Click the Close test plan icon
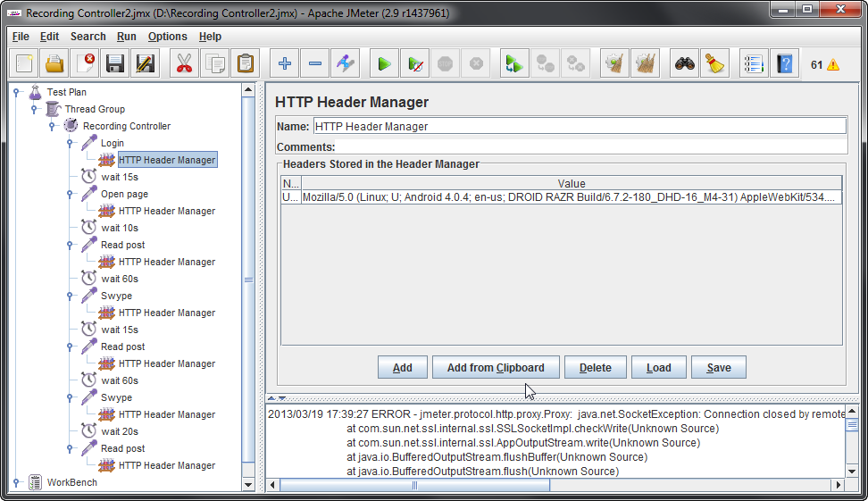Image resolution: width=868 pixels, height=501 pixels. pyautogui.click(x=85, y=63)
